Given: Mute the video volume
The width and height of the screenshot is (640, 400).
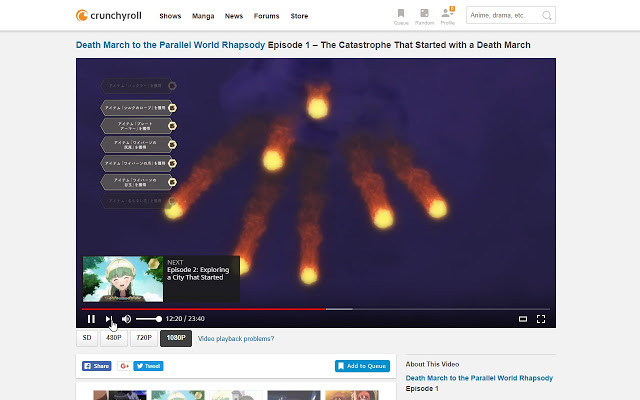Looking at the screenshot, I should (126, 319).
